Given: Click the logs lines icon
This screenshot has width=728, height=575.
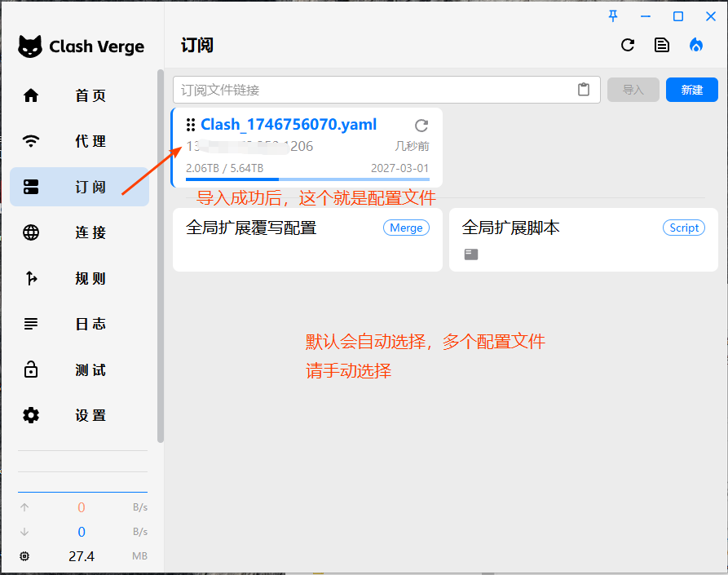Looking at the screenshot, I should 31,324.
